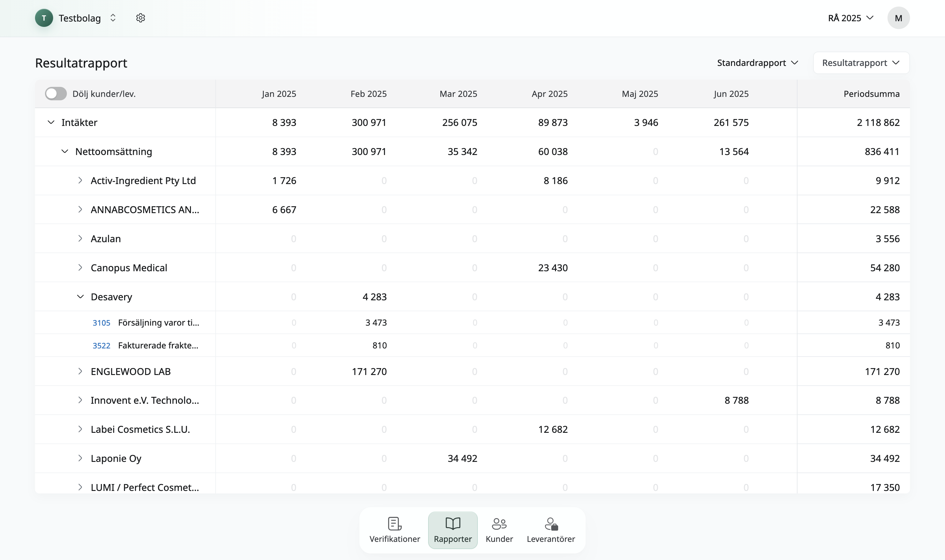Image resolution: width=945 pixels, height=560 pixels.
Task: Go to the Verifikationer tab
Action: point(395,530)
